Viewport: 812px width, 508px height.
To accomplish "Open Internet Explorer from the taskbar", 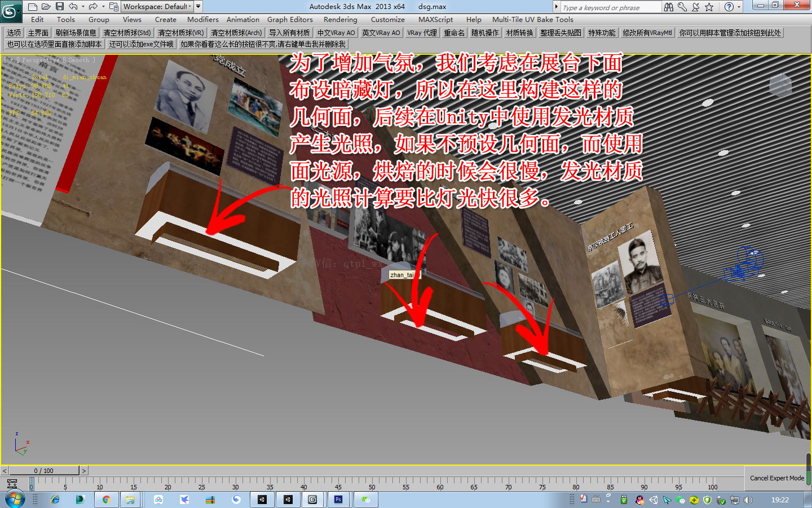I will pos(55,500).
